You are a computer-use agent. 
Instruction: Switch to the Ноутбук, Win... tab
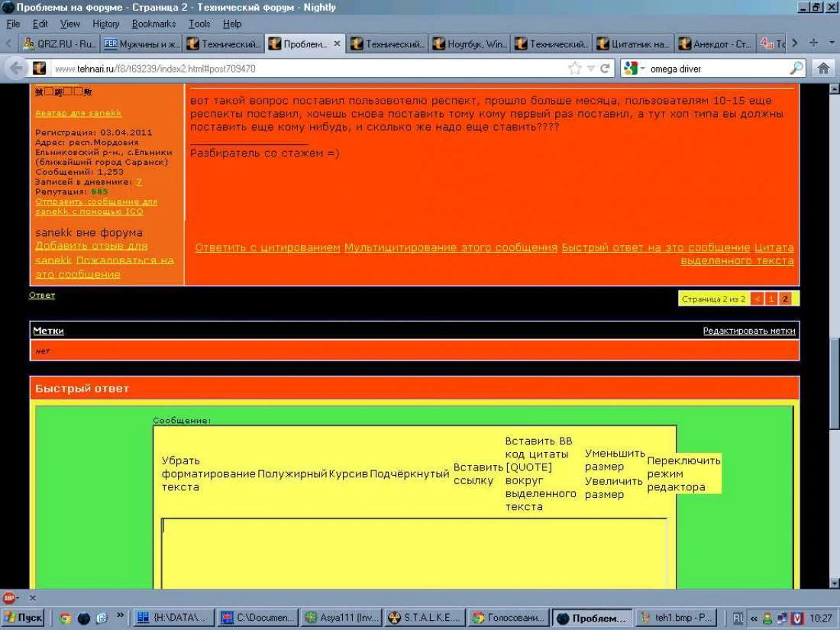470,44
